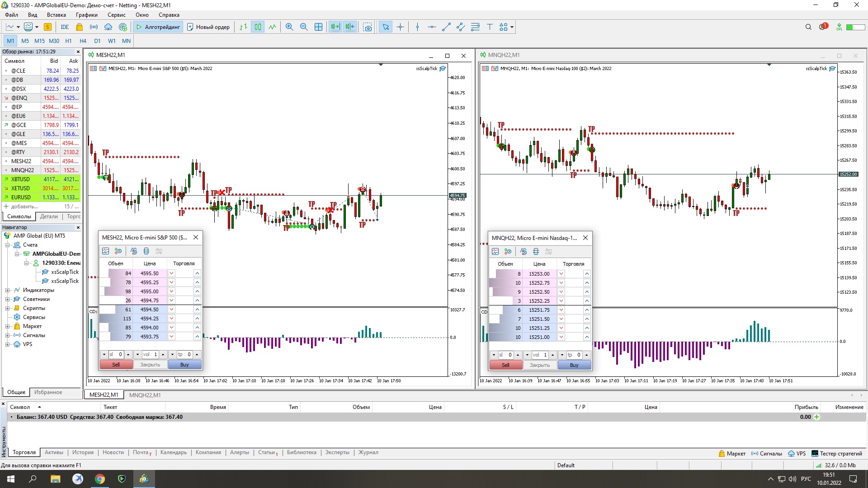
Task: Click the crosshair cursor tool
Action: click(x=400, y=27)
